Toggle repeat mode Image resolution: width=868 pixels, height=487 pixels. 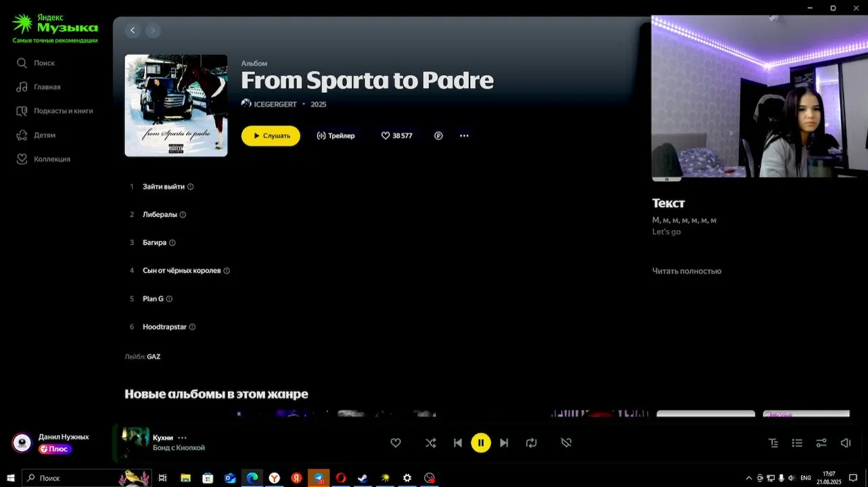tap(531, 443)
